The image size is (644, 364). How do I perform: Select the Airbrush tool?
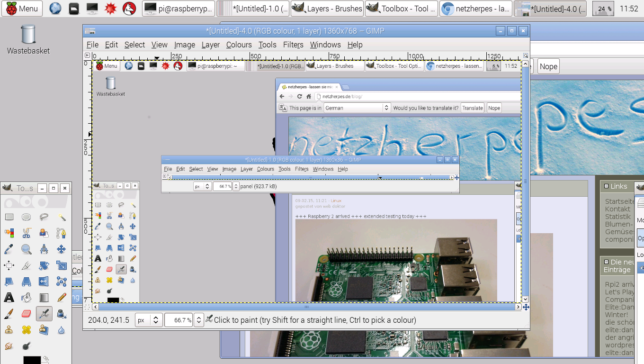[x=44, y=313]
